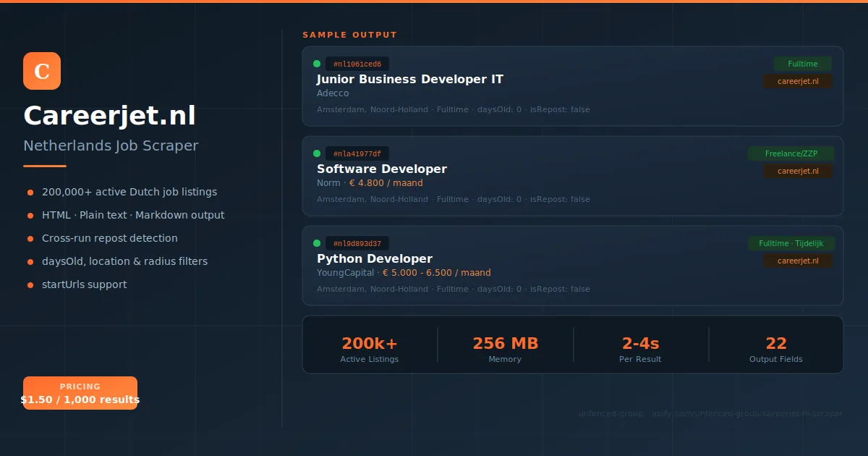The height and width of the screenshot is (456, 868).
Task: Click the careerjet.nl badge on the Software Developer card
Action: pyautogui.click(x=798, y=172)
